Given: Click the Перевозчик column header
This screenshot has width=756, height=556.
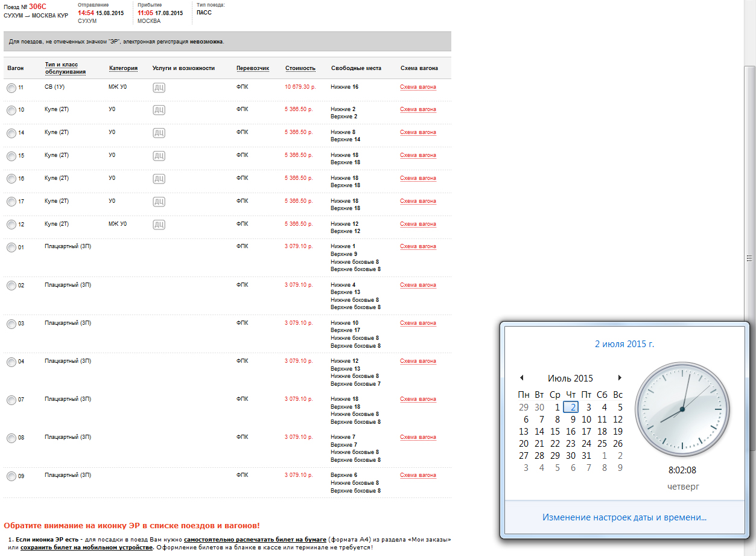Looking at the screenshot, I should tap(252, 68).
